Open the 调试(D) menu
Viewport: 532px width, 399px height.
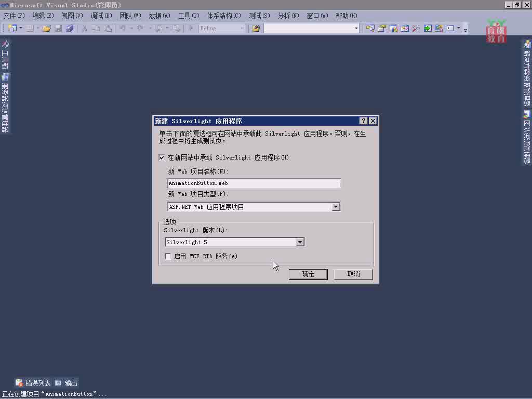pyautogui.click(x=101, y=16)
